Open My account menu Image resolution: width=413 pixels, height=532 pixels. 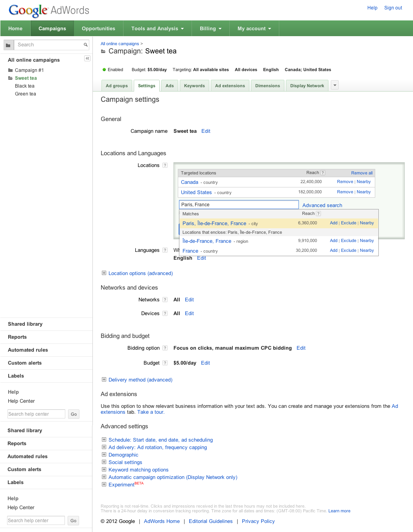254,29
